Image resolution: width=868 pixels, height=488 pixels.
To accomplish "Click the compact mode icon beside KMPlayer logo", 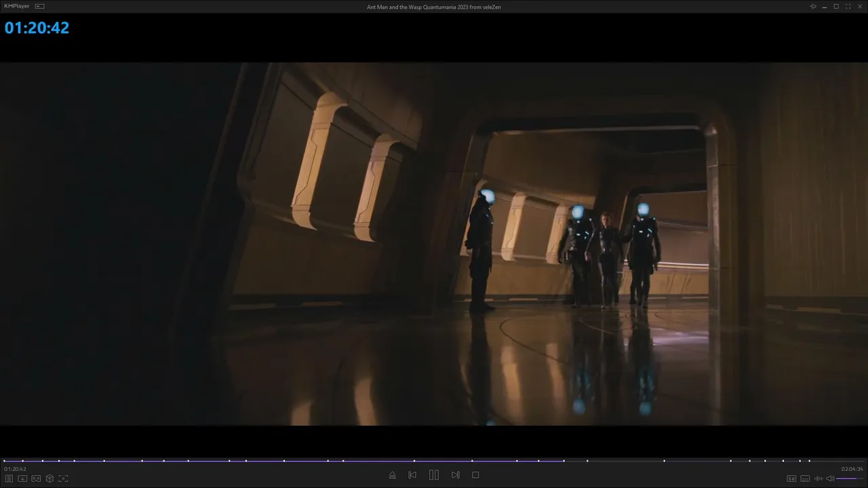I will coord(39,6).
